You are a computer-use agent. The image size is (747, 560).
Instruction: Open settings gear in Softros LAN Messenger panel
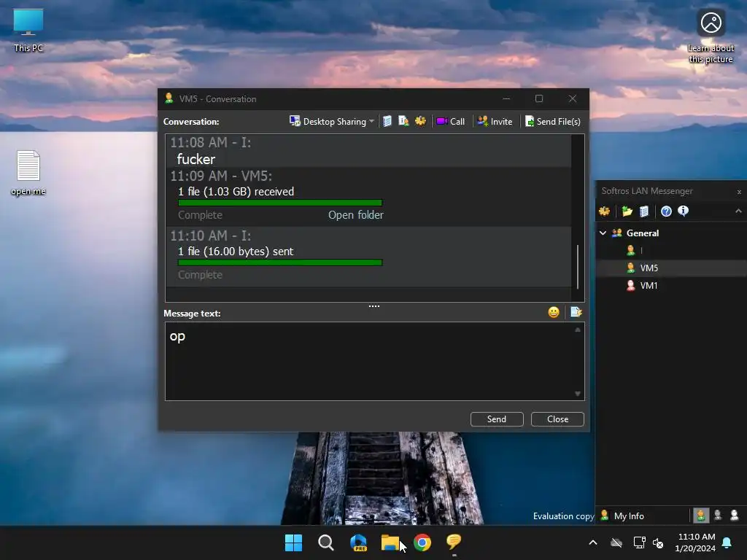click(x=605, y=211)
